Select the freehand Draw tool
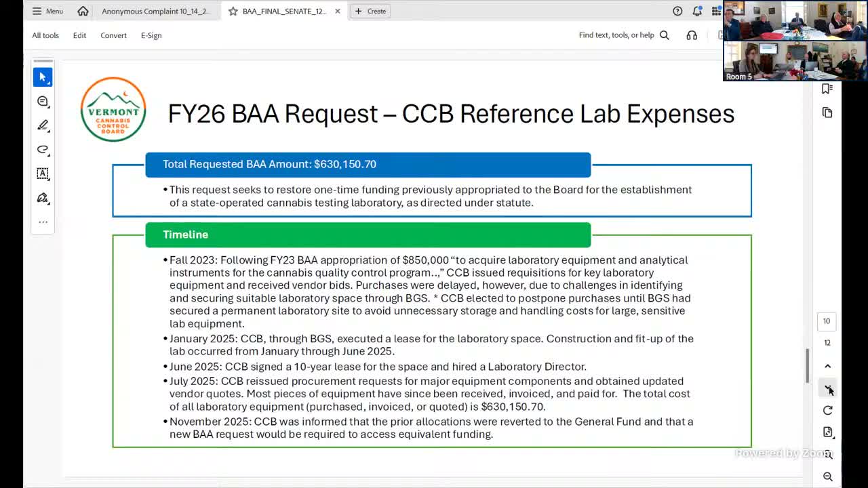Viewport: 868px width, 488px height. (x=43, y=150)
